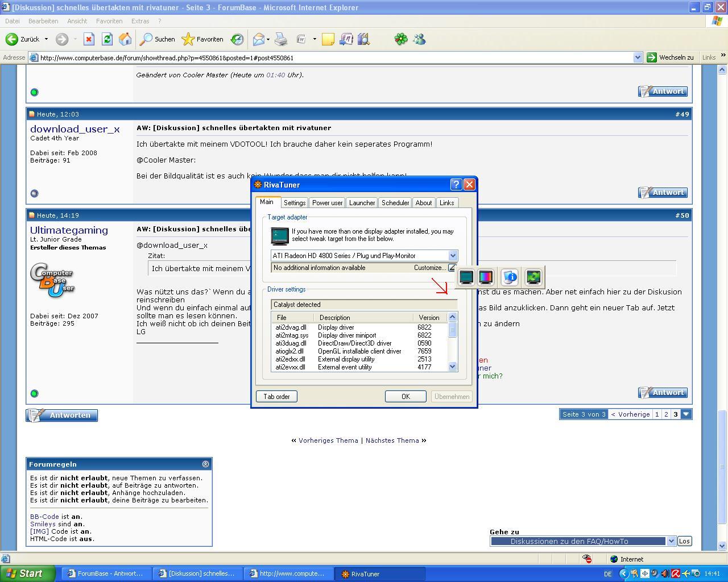Stop page loading with red X icon
Image resolution: width=728 pixels, height=582 pixels.
89,39
